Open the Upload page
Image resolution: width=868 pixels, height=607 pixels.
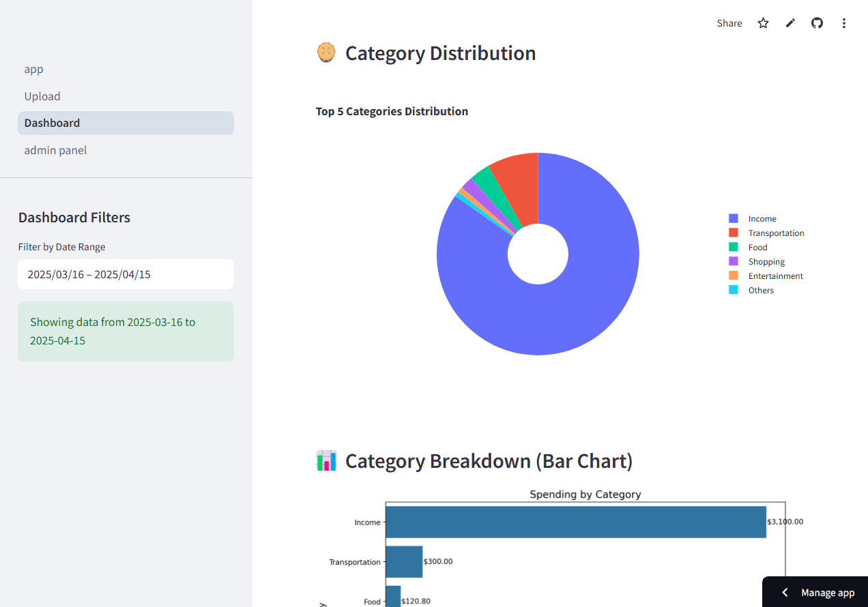coord(42,96)
